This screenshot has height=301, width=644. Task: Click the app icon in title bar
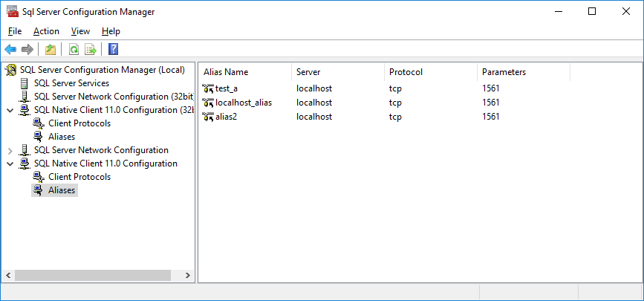(13, 11)
